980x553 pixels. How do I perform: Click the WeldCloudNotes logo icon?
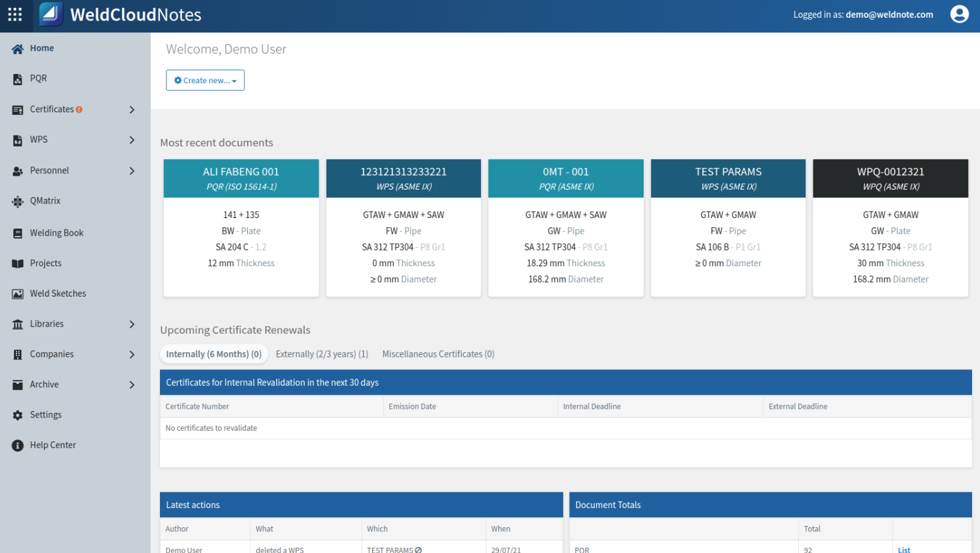point(51,15)
